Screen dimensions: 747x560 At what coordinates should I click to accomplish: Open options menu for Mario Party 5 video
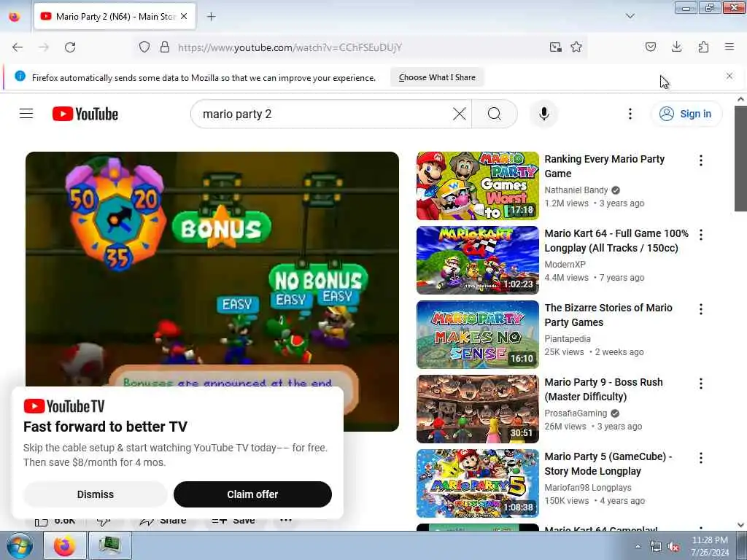pos(701,458)
